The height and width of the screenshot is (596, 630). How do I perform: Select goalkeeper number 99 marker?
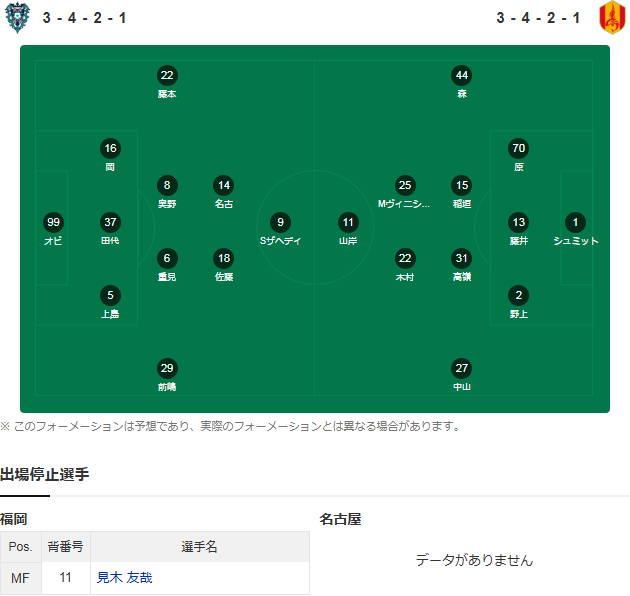tap(54, 222)
